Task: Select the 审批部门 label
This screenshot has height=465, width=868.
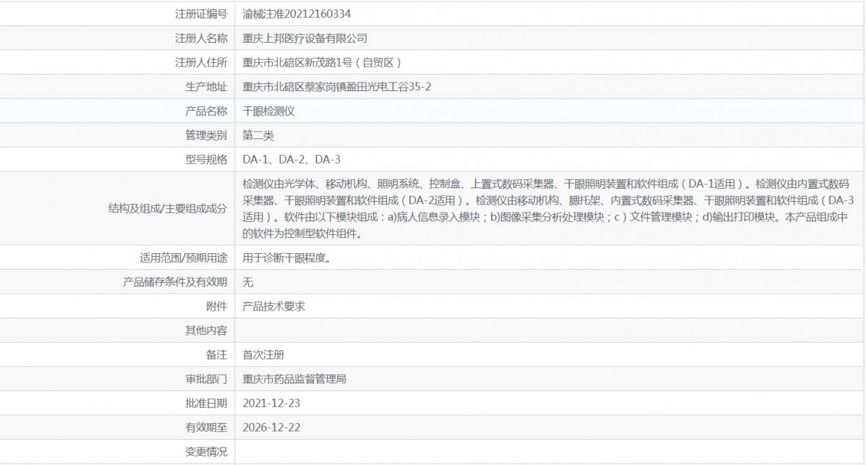Action: [x=206, y=379]
